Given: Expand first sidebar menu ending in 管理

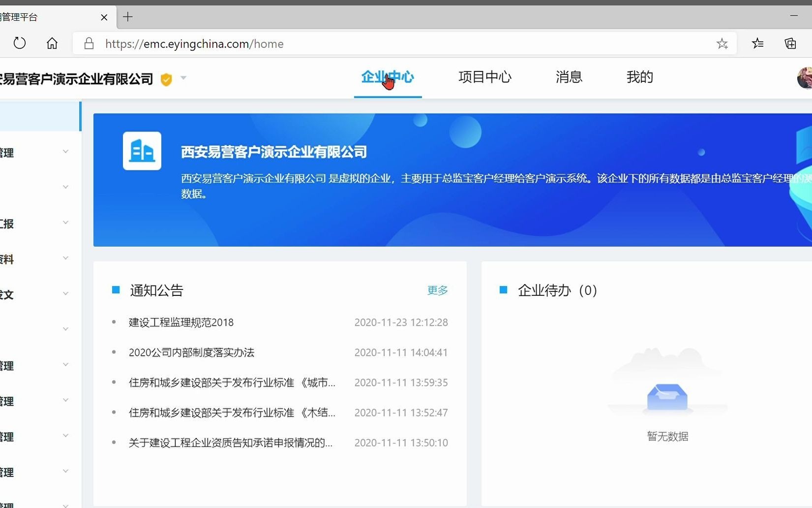Looking at the screenshot, I should tap(65, 152).
